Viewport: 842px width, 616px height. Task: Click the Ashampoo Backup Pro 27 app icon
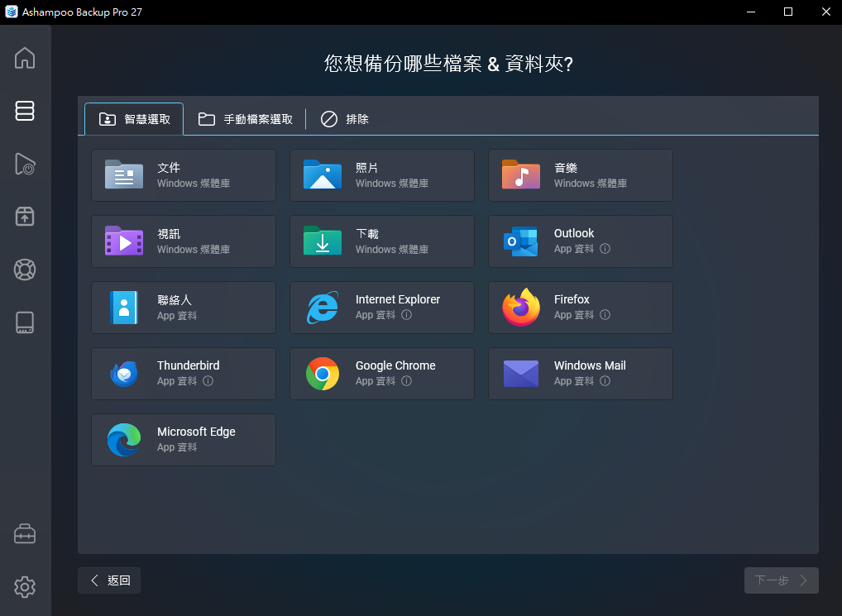12,12
